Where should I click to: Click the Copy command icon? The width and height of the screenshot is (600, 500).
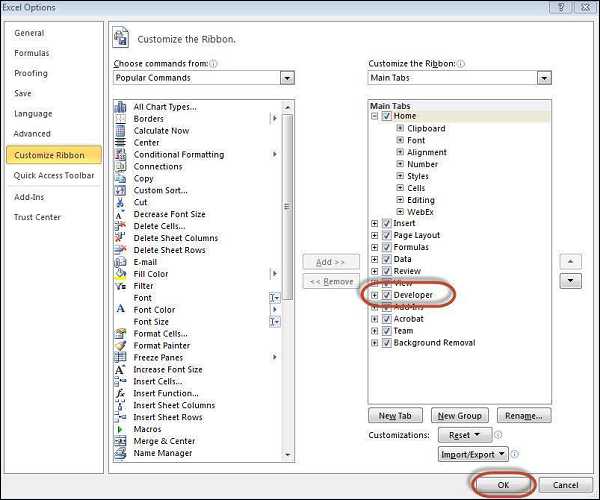pyautogui.click(x=120, y=178)
